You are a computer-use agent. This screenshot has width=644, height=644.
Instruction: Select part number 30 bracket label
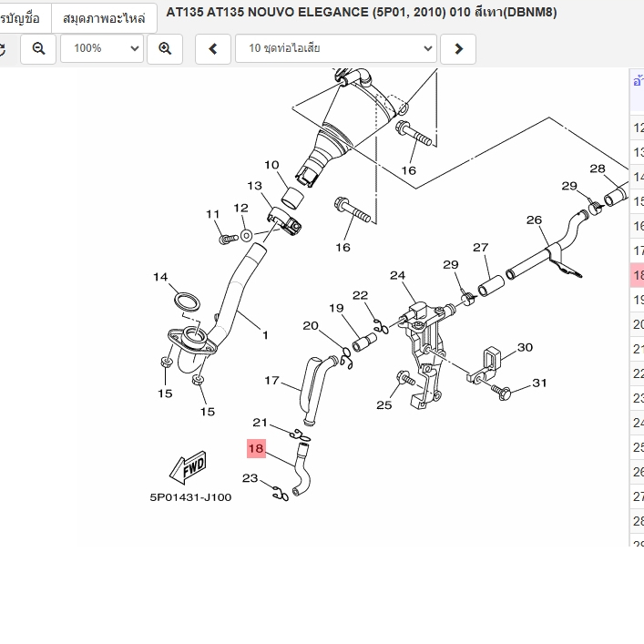point(525,347)
